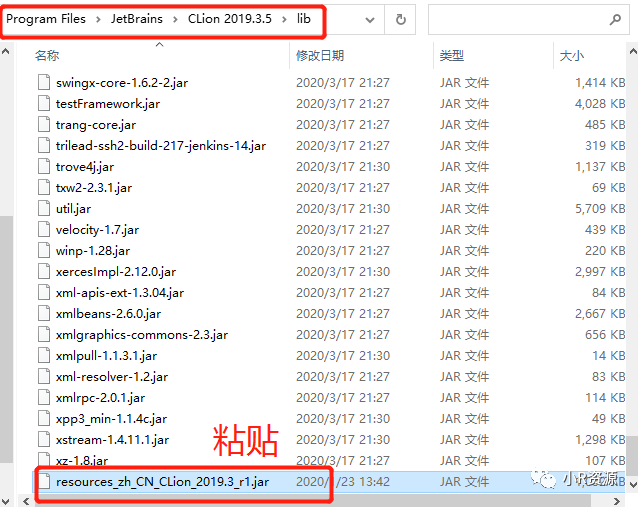Select the file xz-1.8.jar
This screenshot has width=638, height=507.
tap(82, 461)
